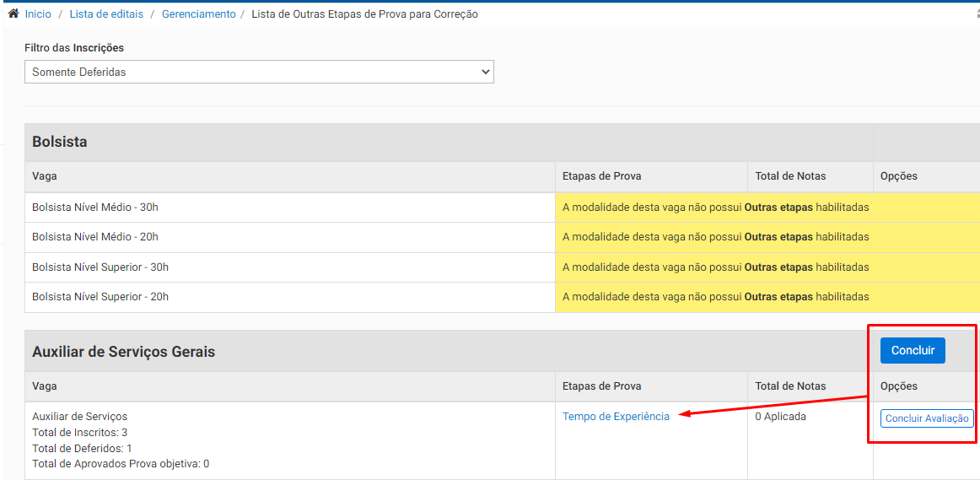Select the Bolsista Nível Médio - 20h row
Viewport: 980px width, 480px height.
[95, 237]
